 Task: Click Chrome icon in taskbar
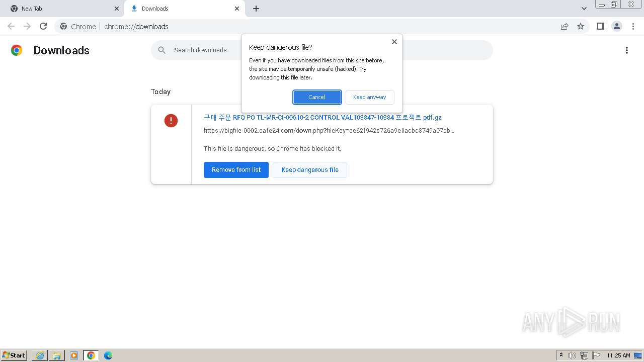tap(91, 355)
